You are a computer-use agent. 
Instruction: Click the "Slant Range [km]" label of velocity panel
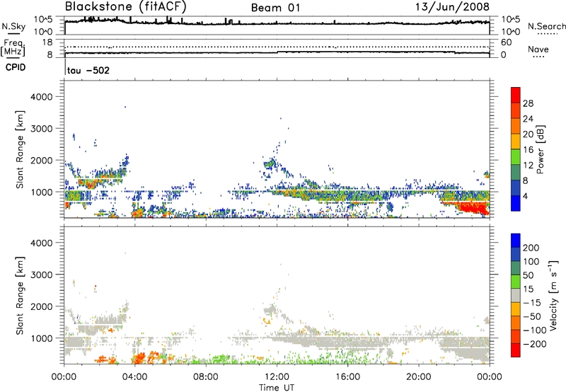[x=20, y=295]
